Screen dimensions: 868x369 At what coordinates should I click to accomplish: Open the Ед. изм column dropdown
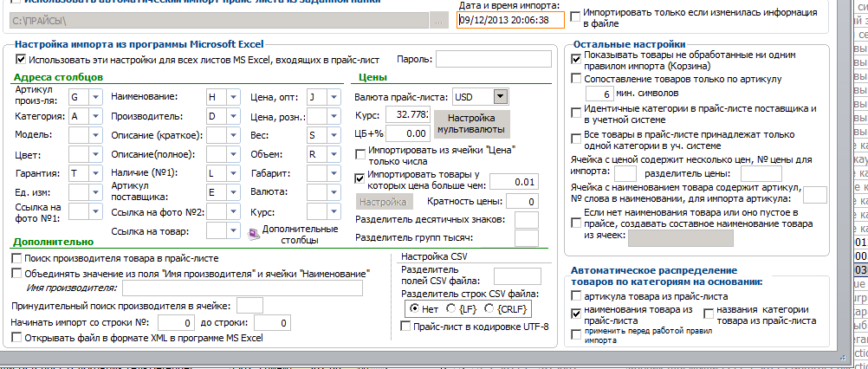click(96, 192)
